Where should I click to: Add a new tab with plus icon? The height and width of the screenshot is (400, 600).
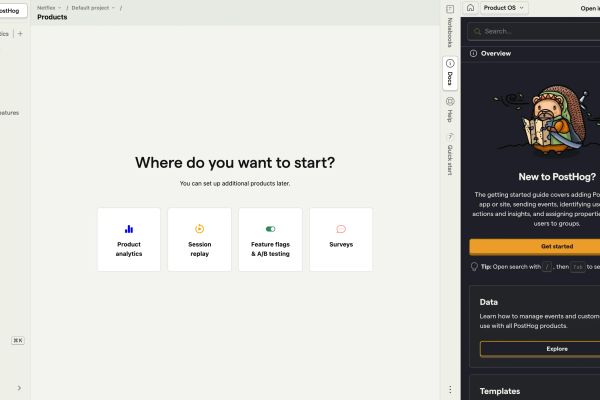pos(20,34)
